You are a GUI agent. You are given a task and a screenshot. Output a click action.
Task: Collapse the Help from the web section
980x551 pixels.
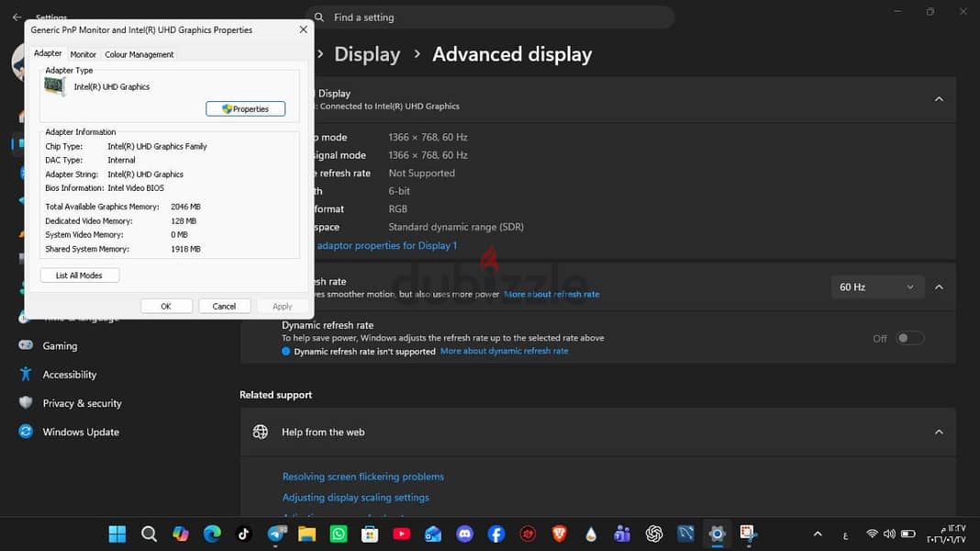(939, 433)
